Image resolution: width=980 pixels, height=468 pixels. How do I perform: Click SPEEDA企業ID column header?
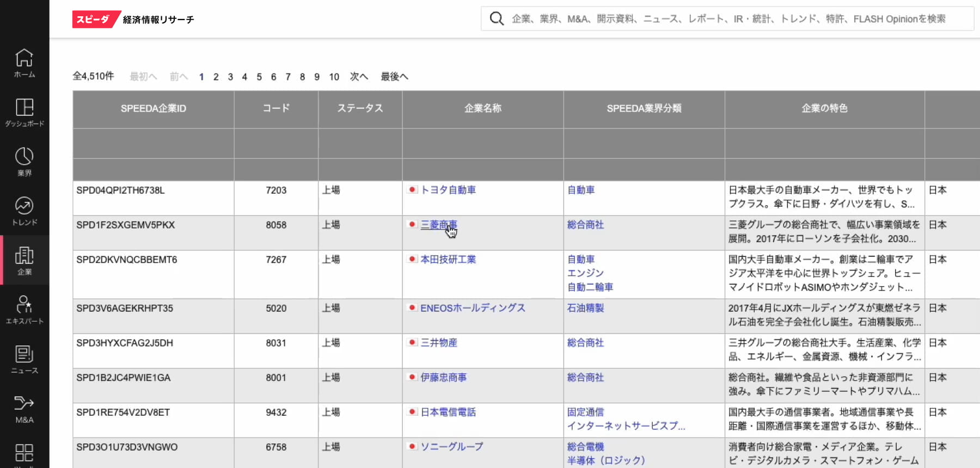[154, 109]
